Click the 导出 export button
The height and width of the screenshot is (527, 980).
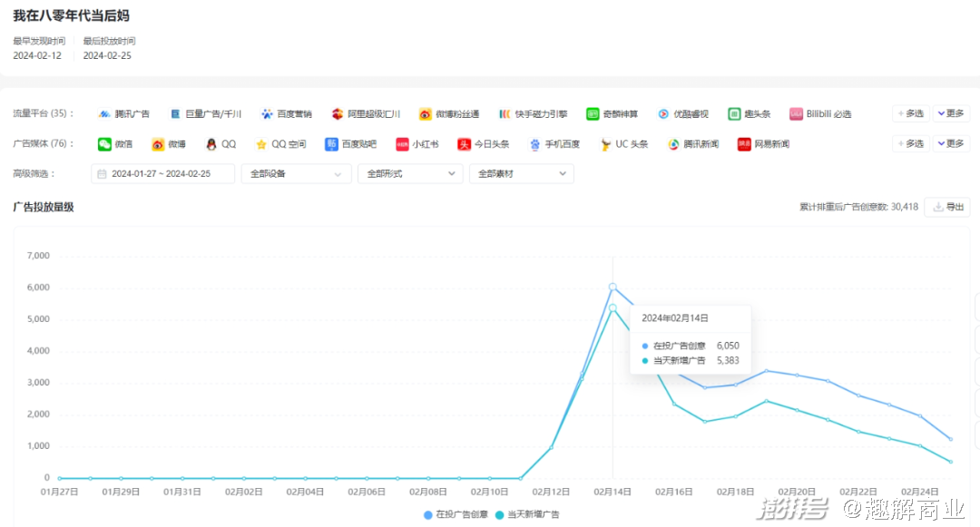pyautogui.click(x=948, y=208)
